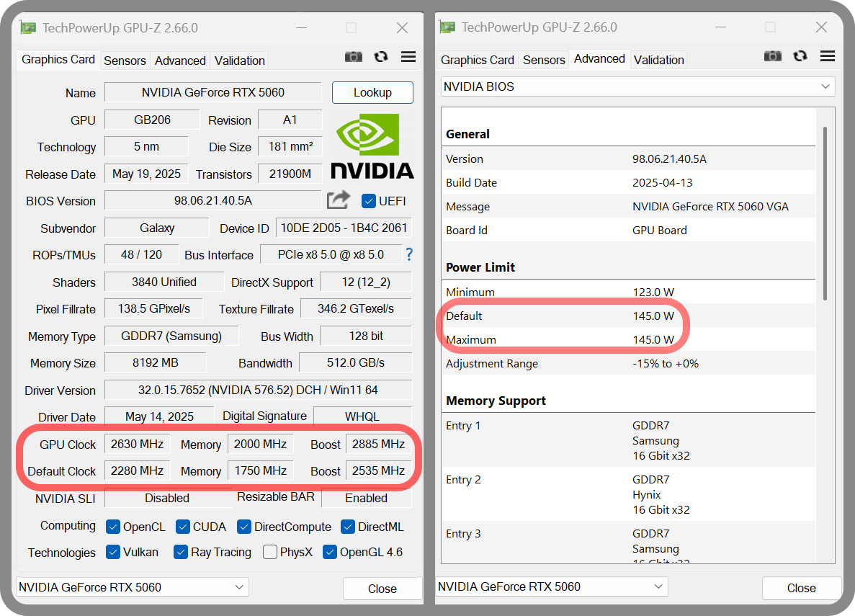This screenshot has height=616, width=855.
Task: Click the bus interface question mark icon
Action: [410, 254]
